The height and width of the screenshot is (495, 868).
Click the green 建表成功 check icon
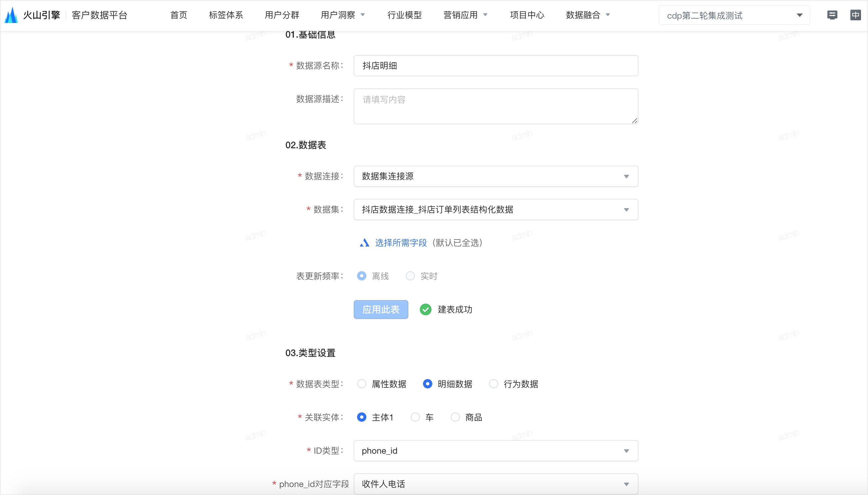(x=425, y=309)
